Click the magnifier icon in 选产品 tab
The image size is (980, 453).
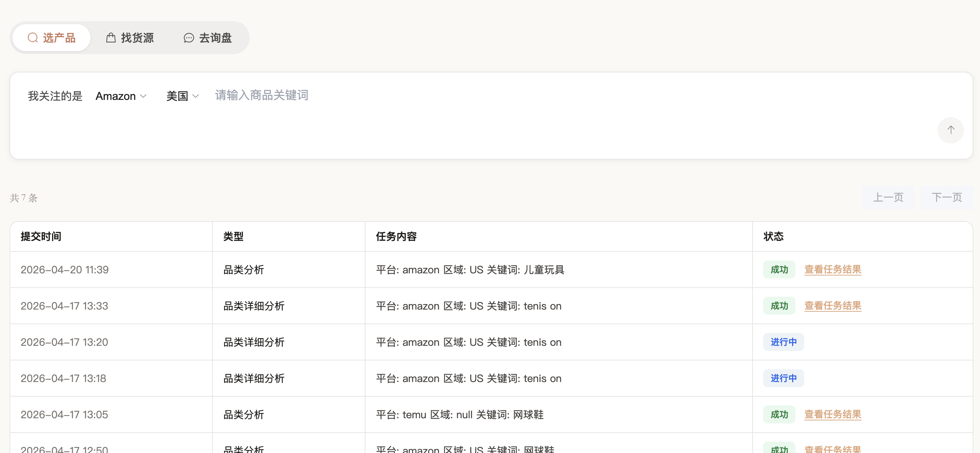(x=33, y=38)
